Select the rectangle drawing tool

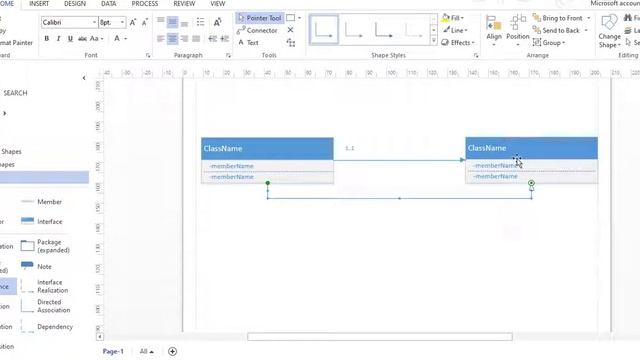point(291,18)
